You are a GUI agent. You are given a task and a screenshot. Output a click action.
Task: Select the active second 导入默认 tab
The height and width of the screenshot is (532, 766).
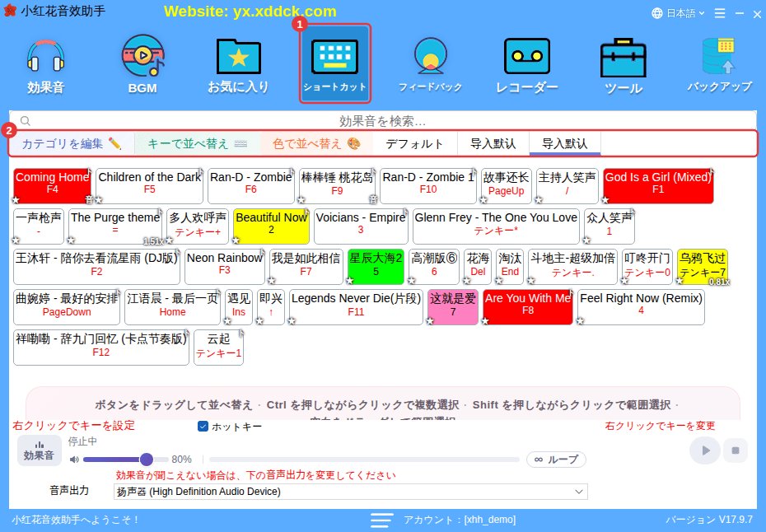(x=565, y=143)
